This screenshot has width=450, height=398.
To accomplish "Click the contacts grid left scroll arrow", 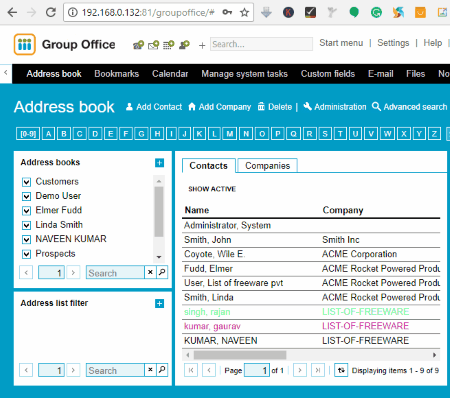I will (x=188, y=355).
